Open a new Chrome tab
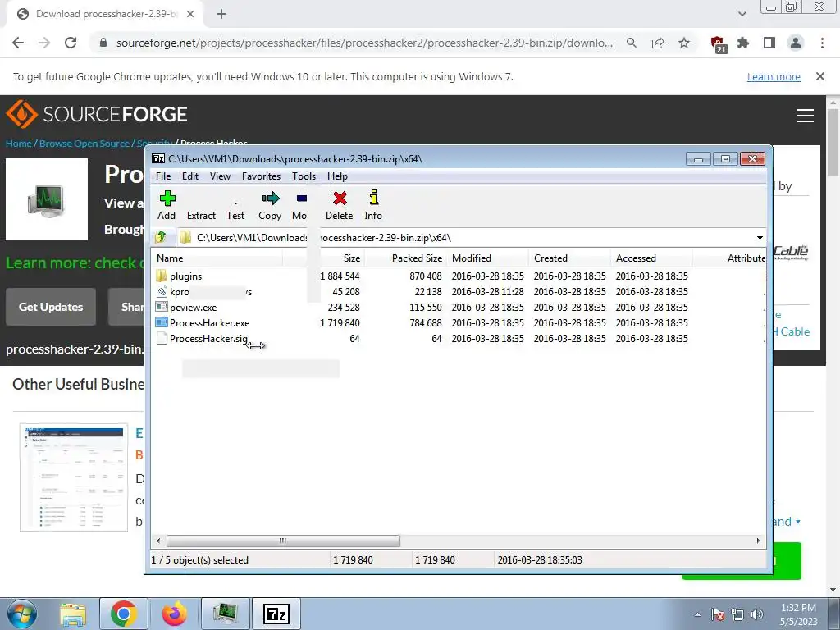The image size is (840, 630). [221, 15]
